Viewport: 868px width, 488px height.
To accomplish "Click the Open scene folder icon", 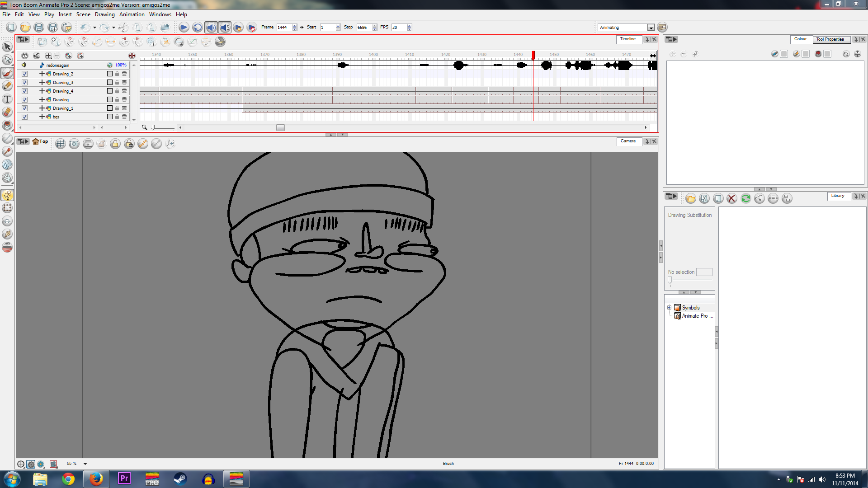I will click(25, 28).
